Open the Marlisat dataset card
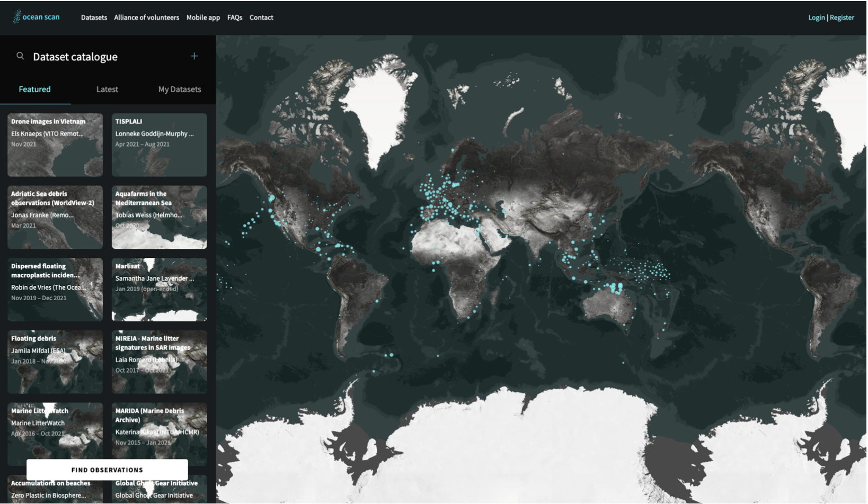This screenshot has width=868, height=504. [x=160, y=290]
